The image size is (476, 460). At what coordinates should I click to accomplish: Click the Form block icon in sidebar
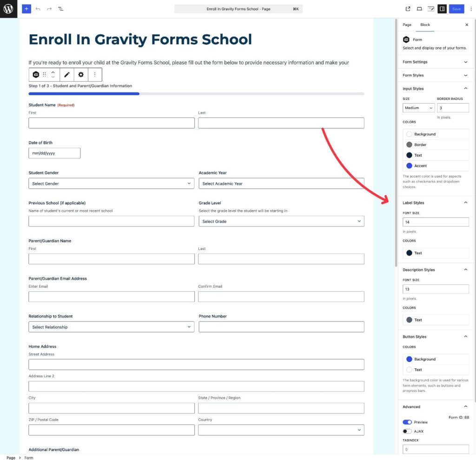(x=406, y=39)
